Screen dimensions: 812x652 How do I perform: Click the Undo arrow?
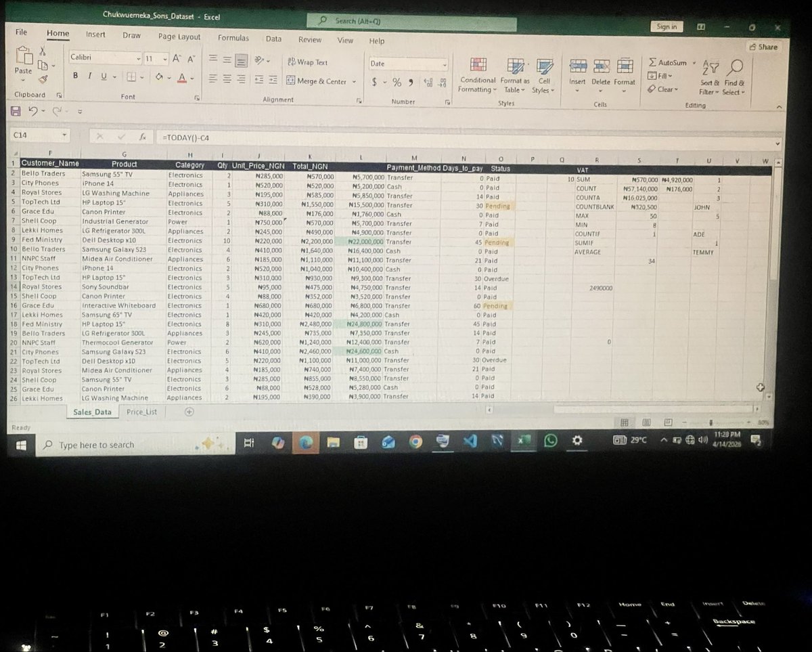pyautogui.click(x=32, y=110)
